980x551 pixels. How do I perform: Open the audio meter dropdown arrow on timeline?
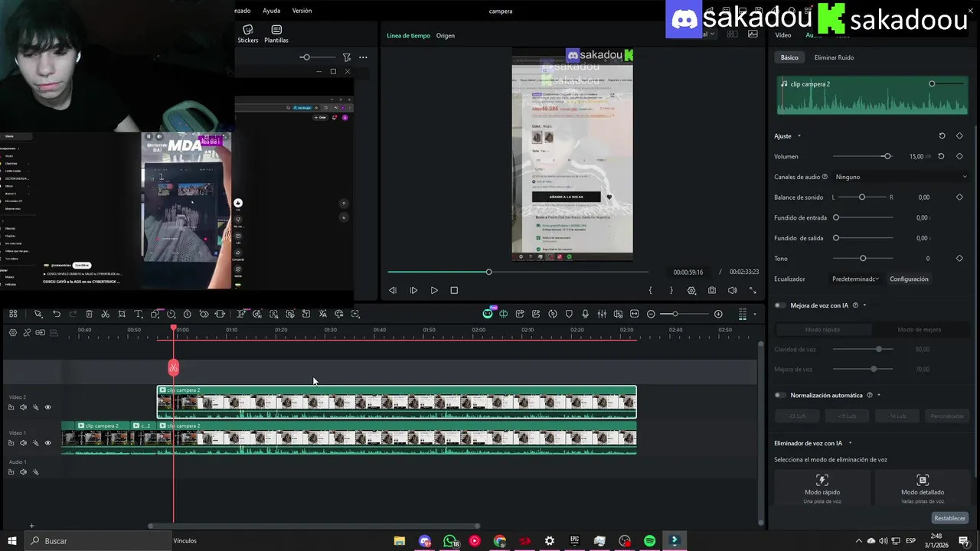754,314
